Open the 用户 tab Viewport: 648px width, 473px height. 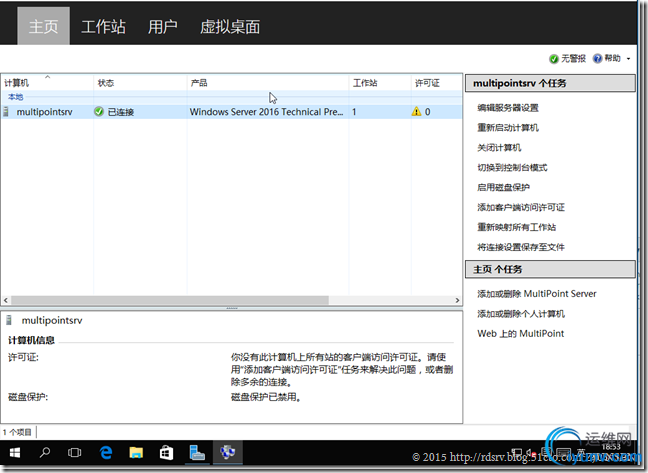click(x=163, y=26)
